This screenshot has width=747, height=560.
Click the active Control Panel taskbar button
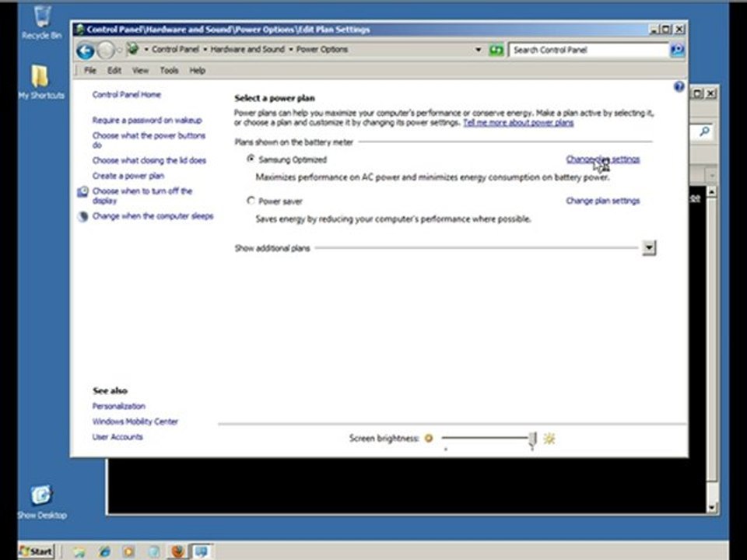click(x=202, y=551)
